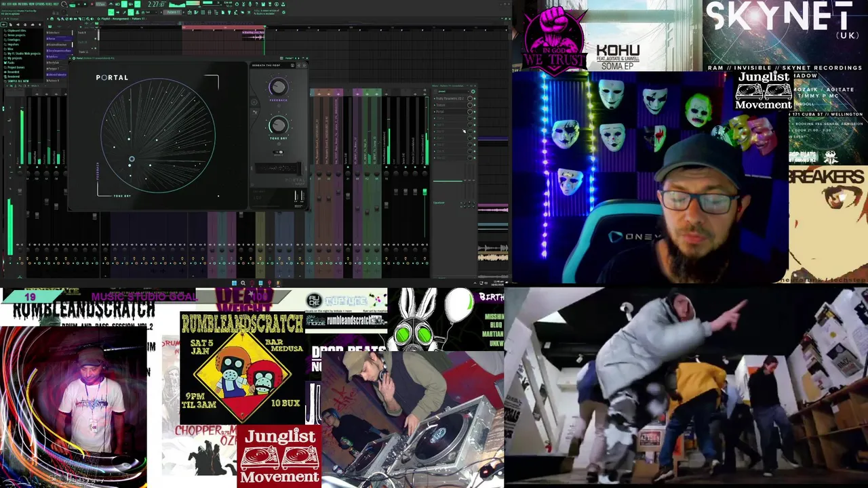Toggle Fruity Parametric EQ 2 slot enable LED
This screenshot has height=488, width=868.
(475, 98)
